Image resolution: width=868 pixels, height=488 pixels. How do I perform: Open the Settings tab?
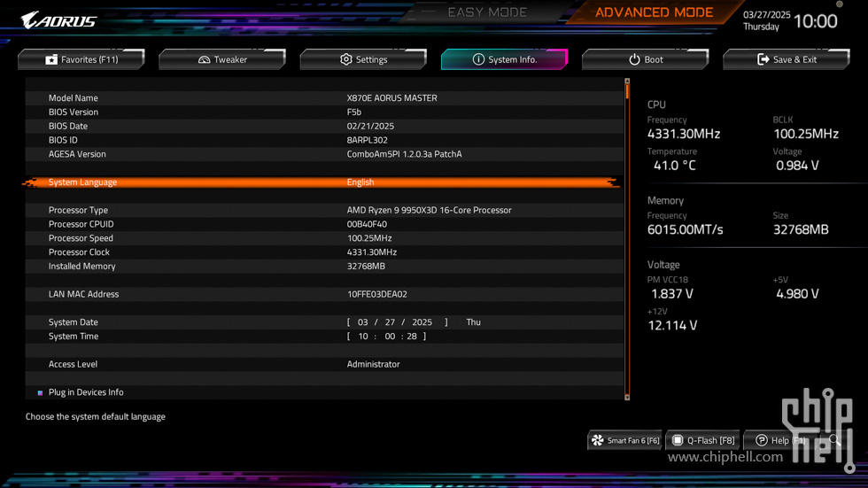point(364,59)
